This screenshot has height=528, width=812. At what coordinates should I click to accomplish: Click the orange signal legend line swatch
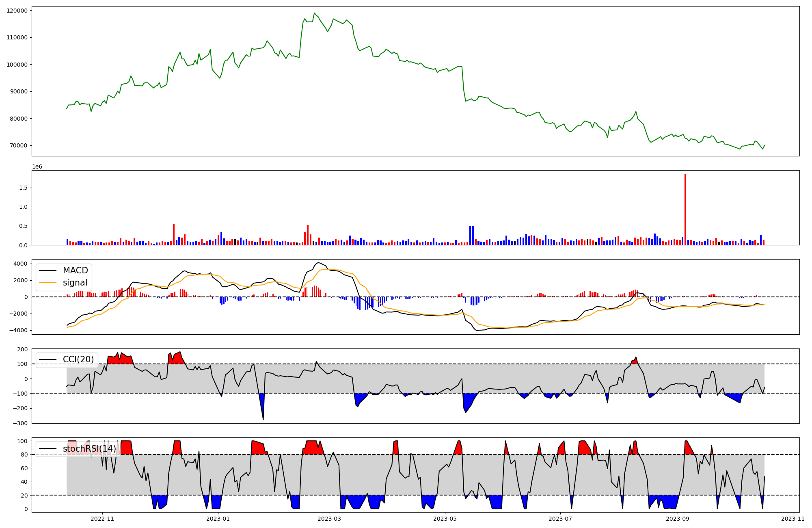point(48,283)
